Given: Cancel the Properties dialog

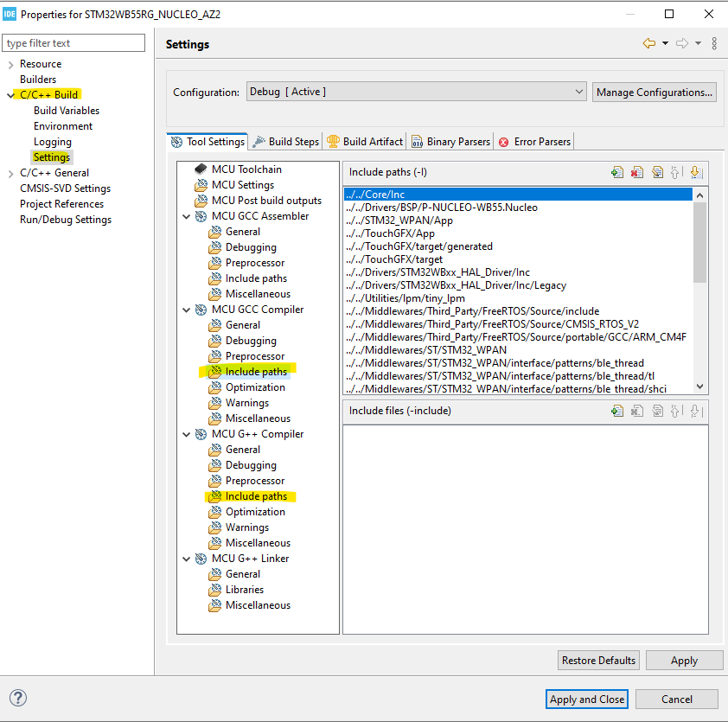Looking at the screenshot, I should pyautogui.click(x=676, y=700).
